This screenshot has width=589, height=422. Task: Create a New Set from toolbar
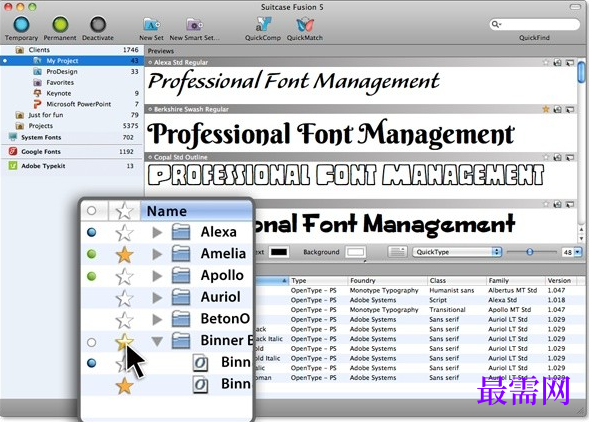tap(151, 25)
